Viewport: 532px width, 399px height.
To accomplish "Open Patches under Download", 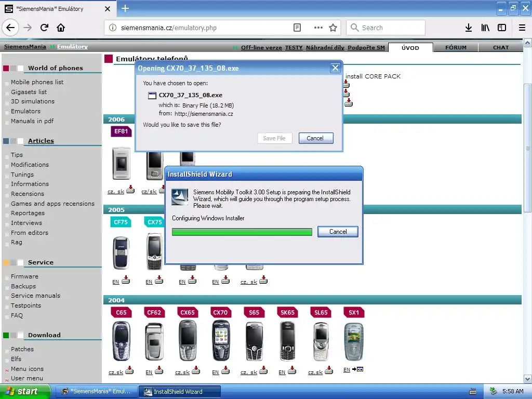I will [22, 349].
